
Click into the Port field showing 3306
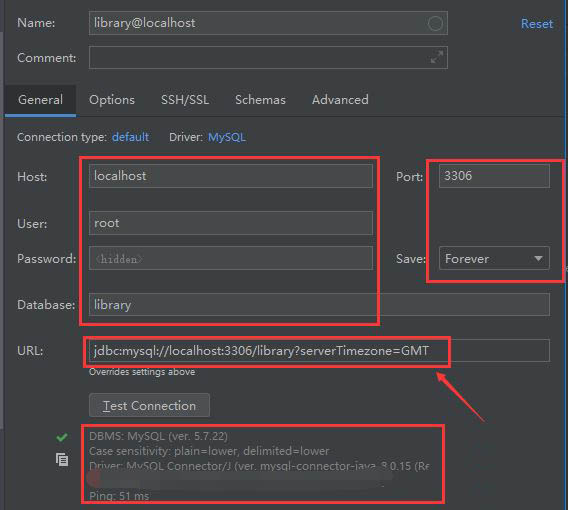494,176
